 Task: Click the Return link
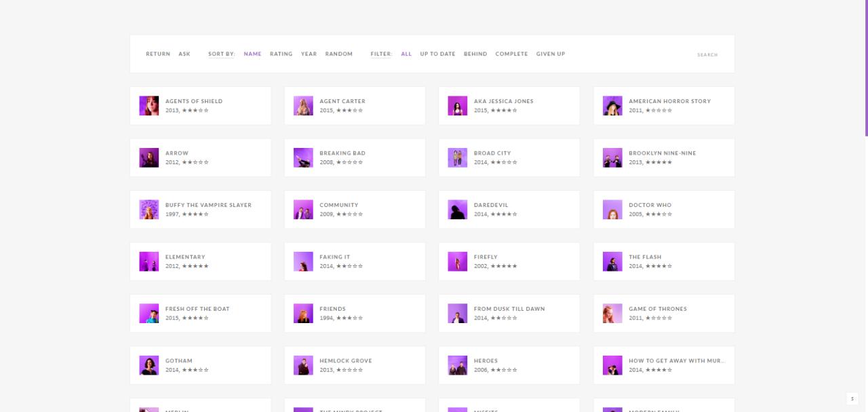[x=158, y=54]
